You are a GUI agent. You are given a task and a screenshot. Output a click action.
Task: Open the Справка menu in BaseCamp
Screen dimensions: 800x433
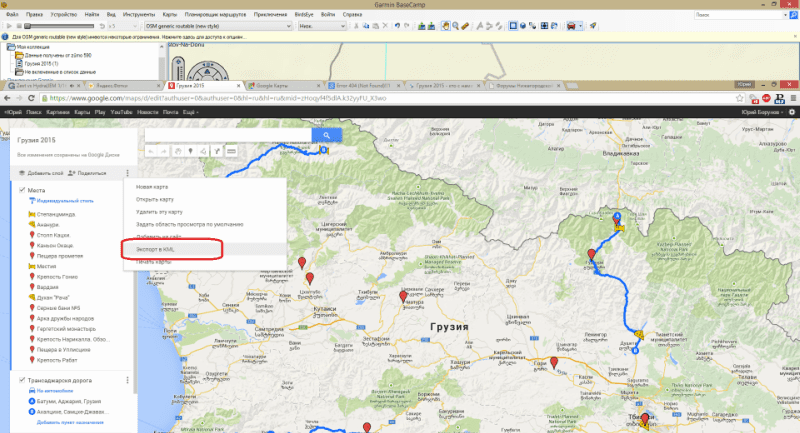pos(352,14)
